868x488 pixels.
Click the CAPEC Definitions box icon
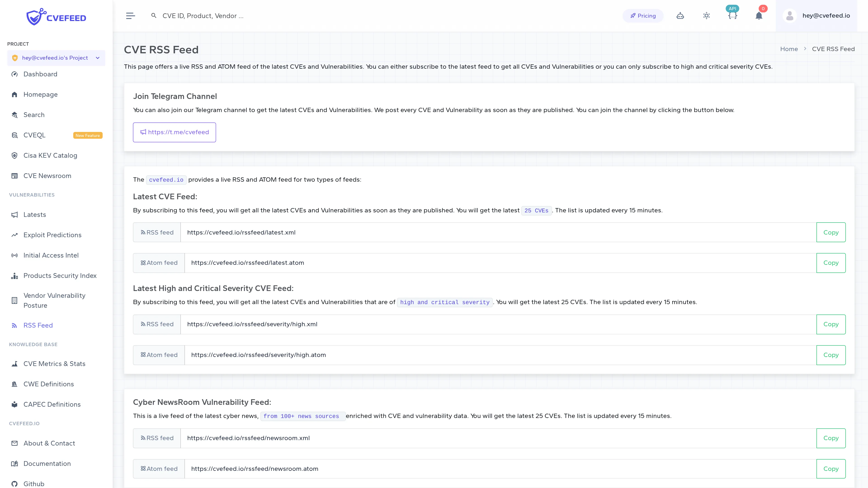click(x=14, y=404)
